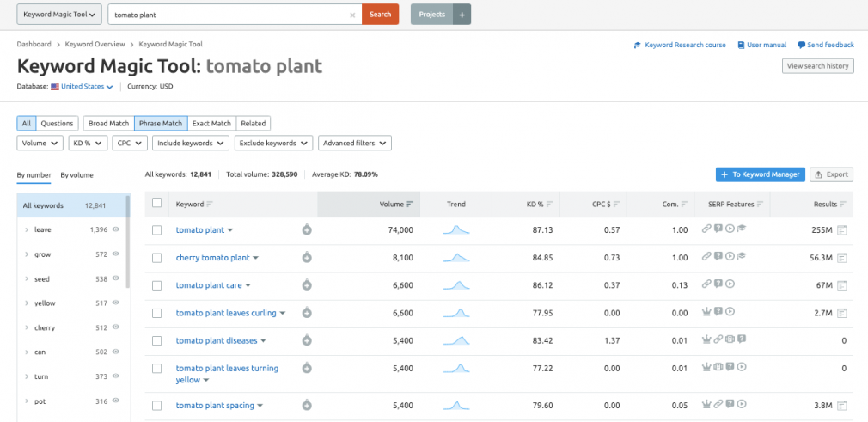Switch to the Broad Match tab
Image resolution: width=868 pixels, height=422 pixels.
(x=109, y=124)
